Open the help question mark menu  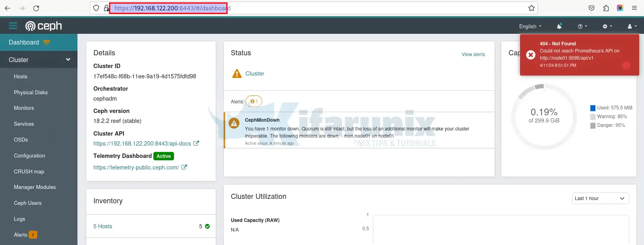pos(582,26)
